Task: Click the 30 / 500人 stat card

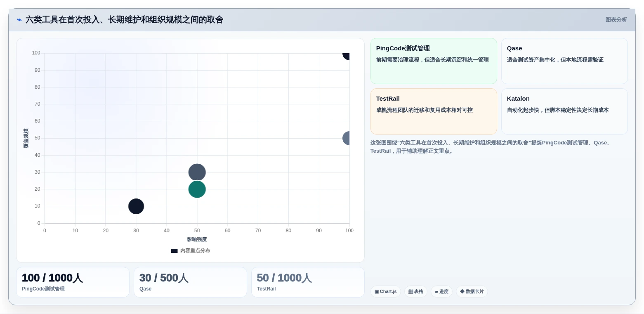Action: 190,282
